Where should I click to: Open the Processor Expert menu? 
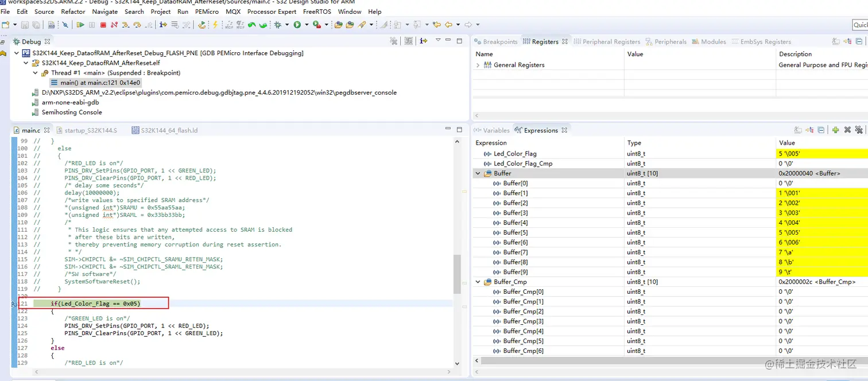coord(272,11)
